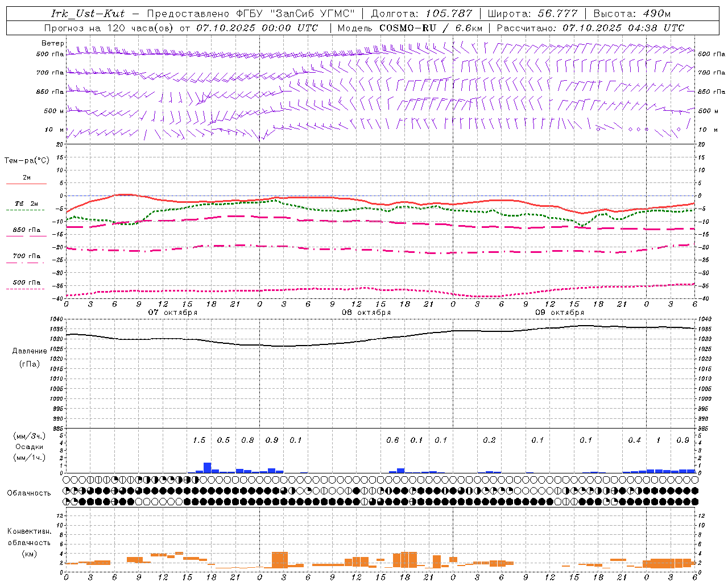This screenshot has height=582, width=728.
Task: Click the Рассчитано: 07.10.2025 04:38 UTC timestamp
Action: [590, 28]
